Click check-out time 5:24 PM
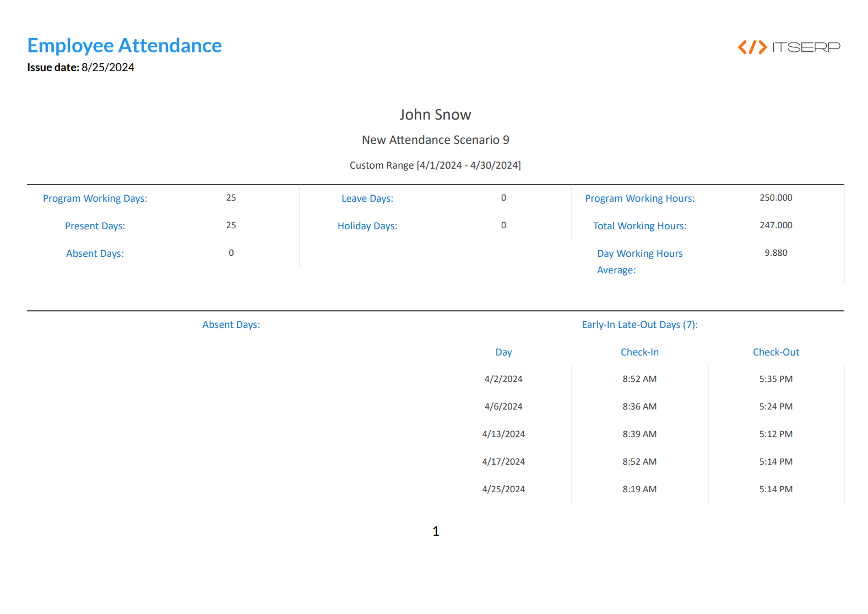868x614 pixels. (x=776, y=407)
